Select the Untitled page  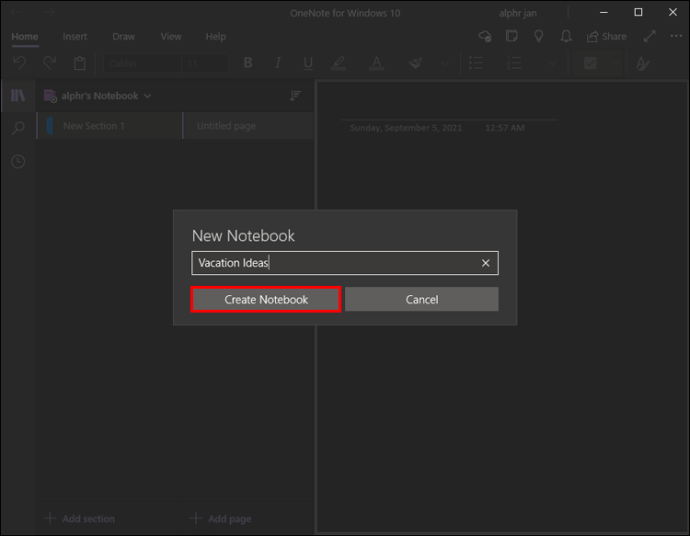click(x=248, y=126)
